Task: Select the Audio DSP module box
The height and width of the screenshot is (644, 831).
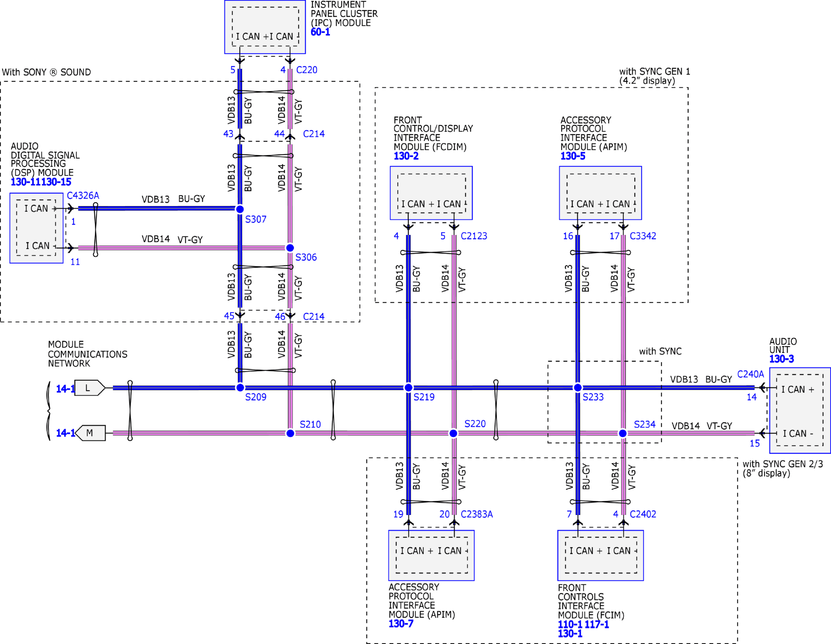Action: (x=36, y=228)
